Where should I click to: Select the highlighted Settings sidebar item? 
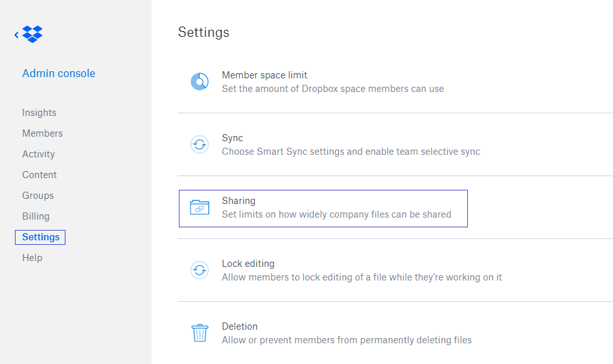[x=40, y=237]
